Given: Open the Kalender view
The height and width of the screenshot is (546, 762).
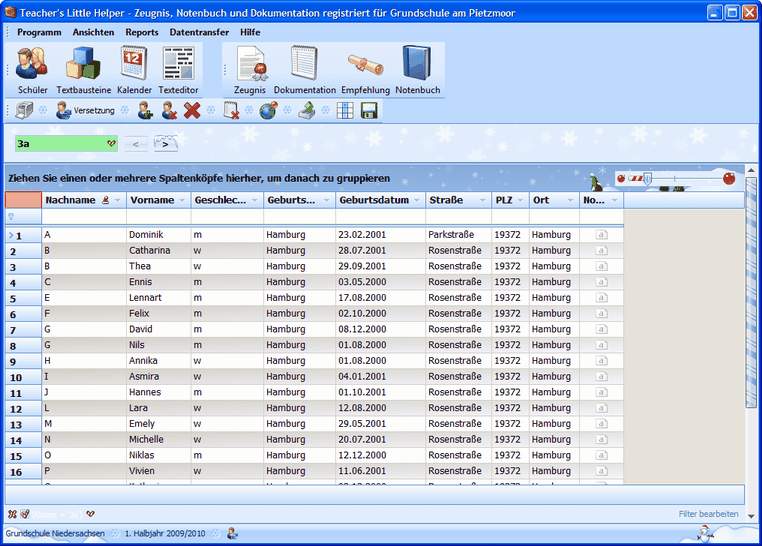Looking at the screenshot, I should point(134,70).
